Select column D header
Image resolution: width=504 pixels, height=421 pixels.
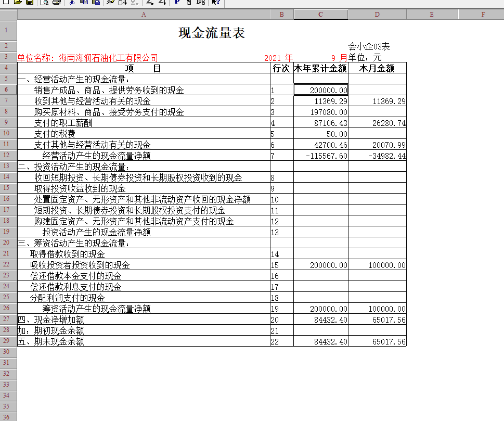(x=378, y=15)
